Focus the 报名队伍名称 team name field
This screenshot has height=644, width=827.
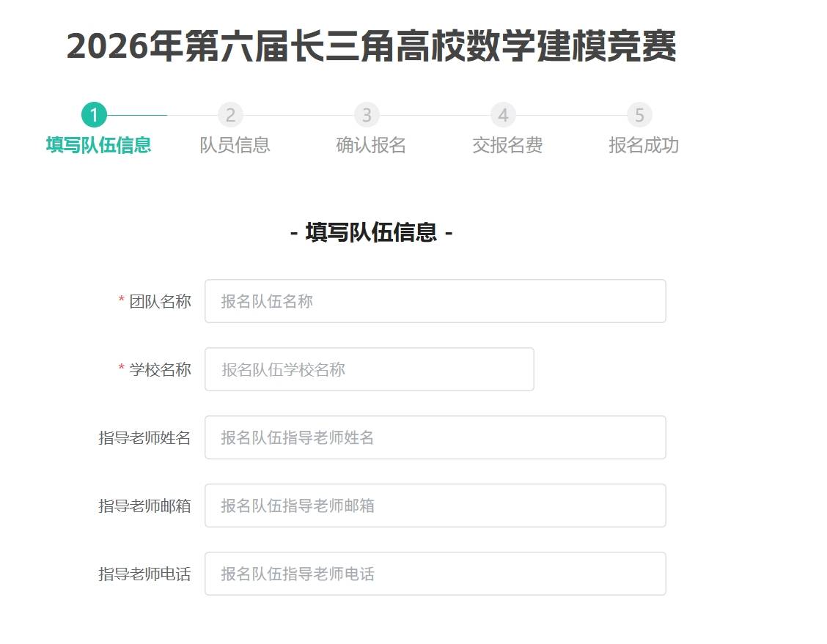(x=435, y=301)
